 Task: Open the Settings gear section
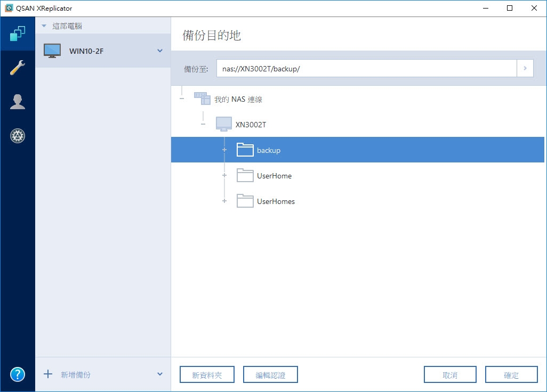click(18, 135)
